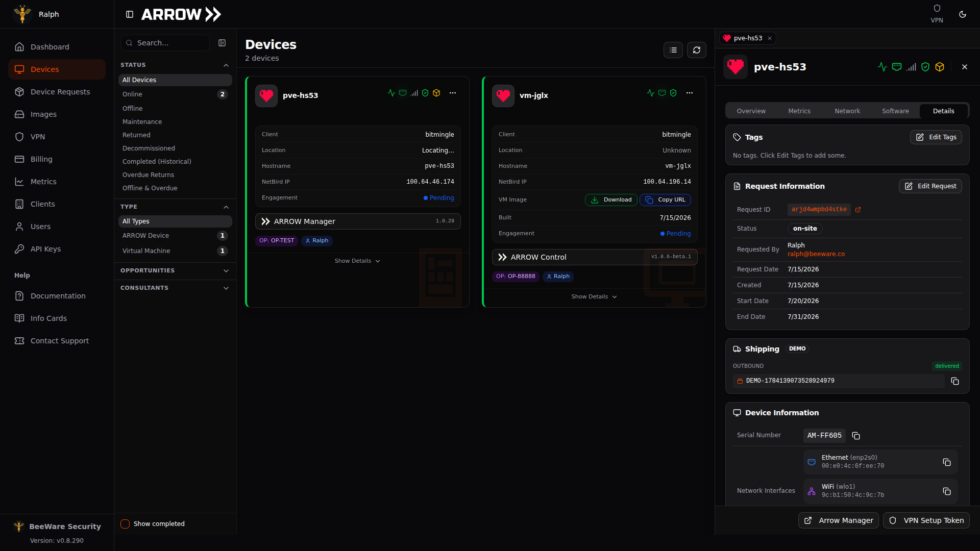Enable the Show completed checkbox
980x551 pixels.
[x=125, y=524]
